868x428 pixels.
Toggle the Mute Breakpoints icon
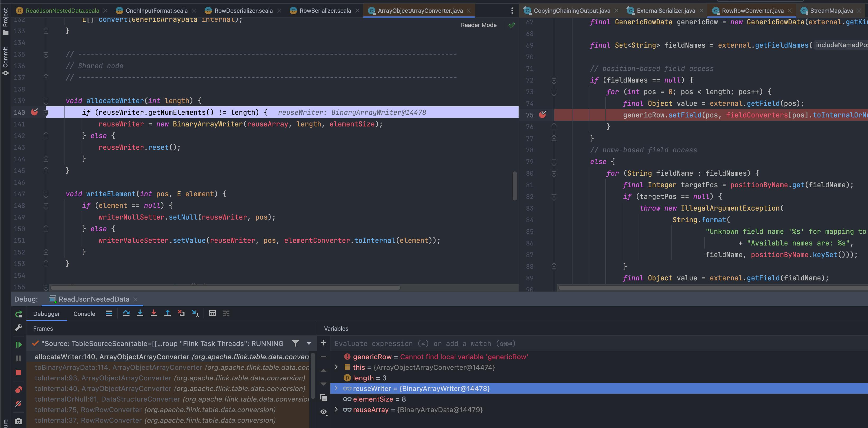[x=19, y=404]
